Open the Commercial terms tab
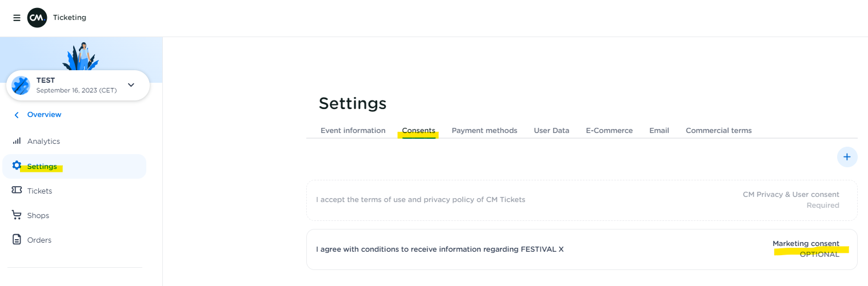This screenshot has width=868, height=286. (x=718, y=131)
